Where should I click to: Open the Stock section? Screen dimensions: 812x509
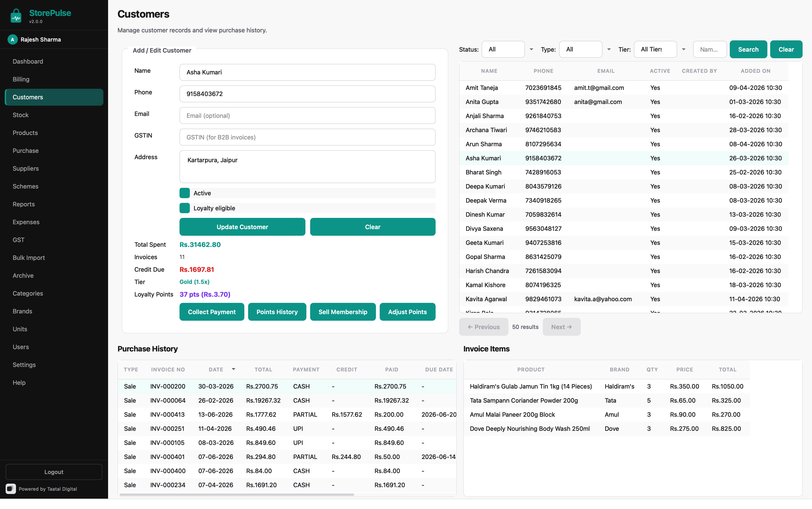(54, 115)
